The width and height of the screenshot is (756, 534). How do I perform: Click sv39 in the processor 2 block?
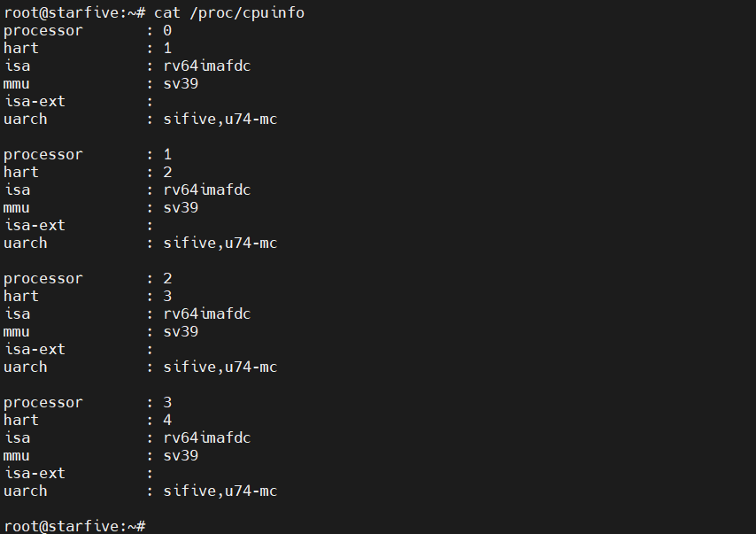181,331
